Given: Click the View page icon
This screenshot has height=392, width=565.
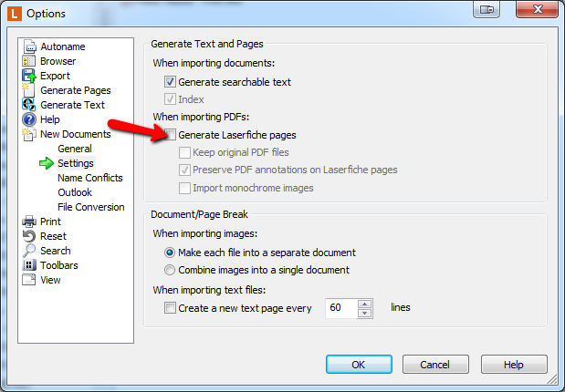Looking at the screenshot, I should tap(29, 280).
